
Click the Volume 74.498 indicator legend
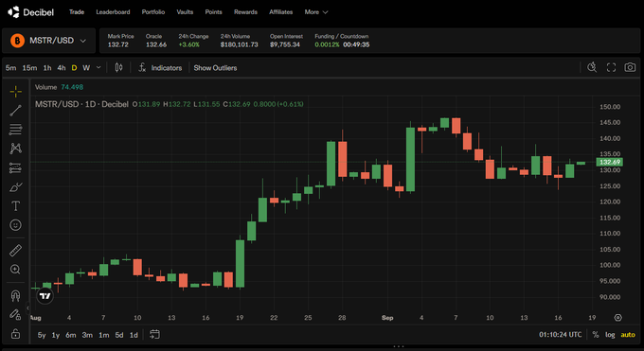[59, 87]
